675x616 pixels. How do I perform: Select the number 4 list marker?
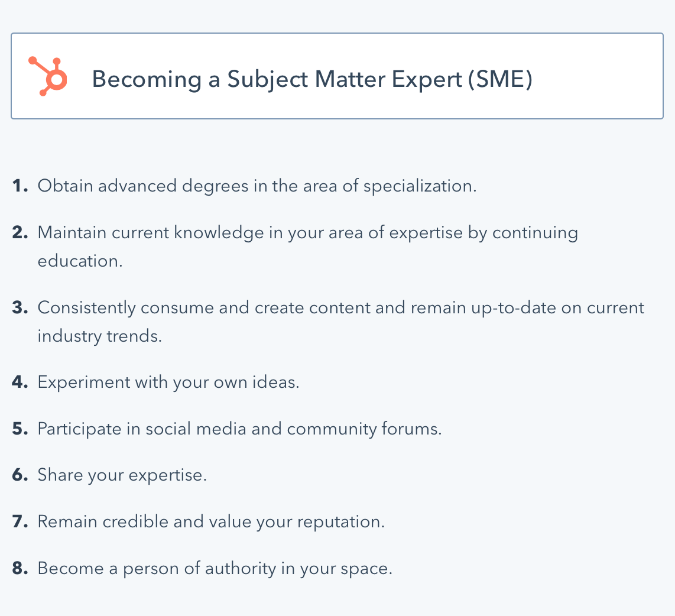[x=20, y=382]
